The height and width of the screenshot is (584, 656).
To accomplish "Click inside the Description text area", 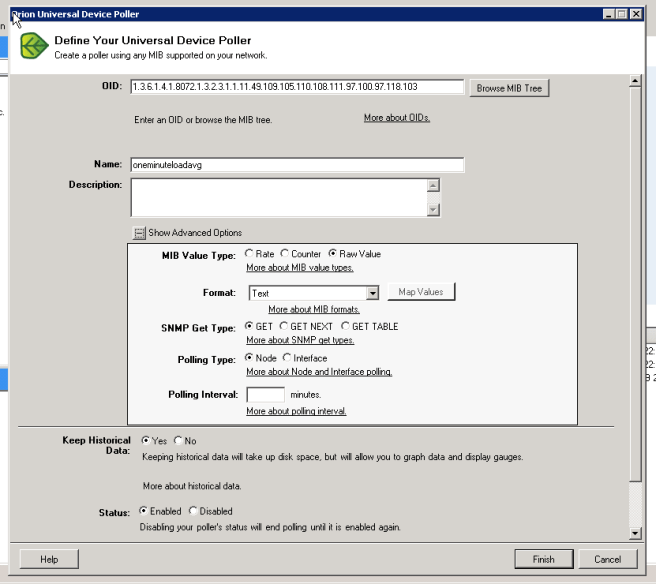I will (x=279, y=197).
